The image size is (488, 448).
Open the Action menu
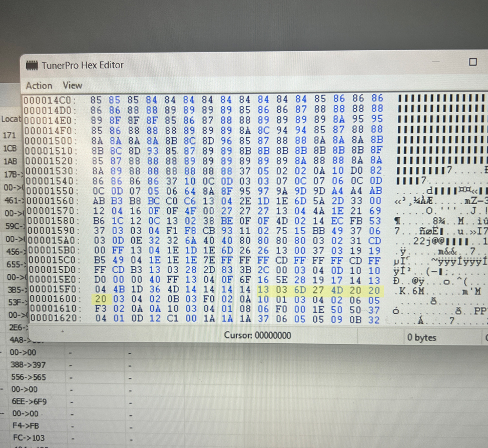pos(39,85)
